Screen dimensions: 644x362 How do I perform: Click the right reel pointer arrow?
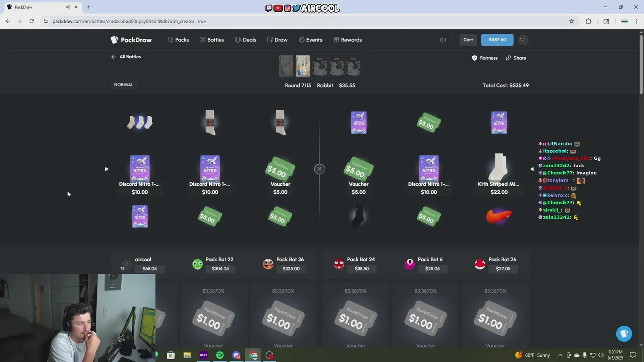click(x=532, y=169)
